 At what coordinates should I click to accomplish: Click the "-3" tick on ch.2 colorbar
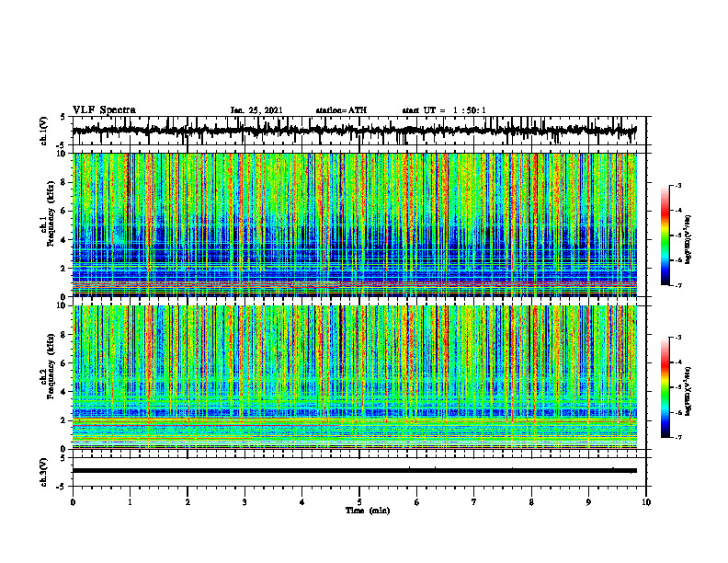(x=678, y=338)
